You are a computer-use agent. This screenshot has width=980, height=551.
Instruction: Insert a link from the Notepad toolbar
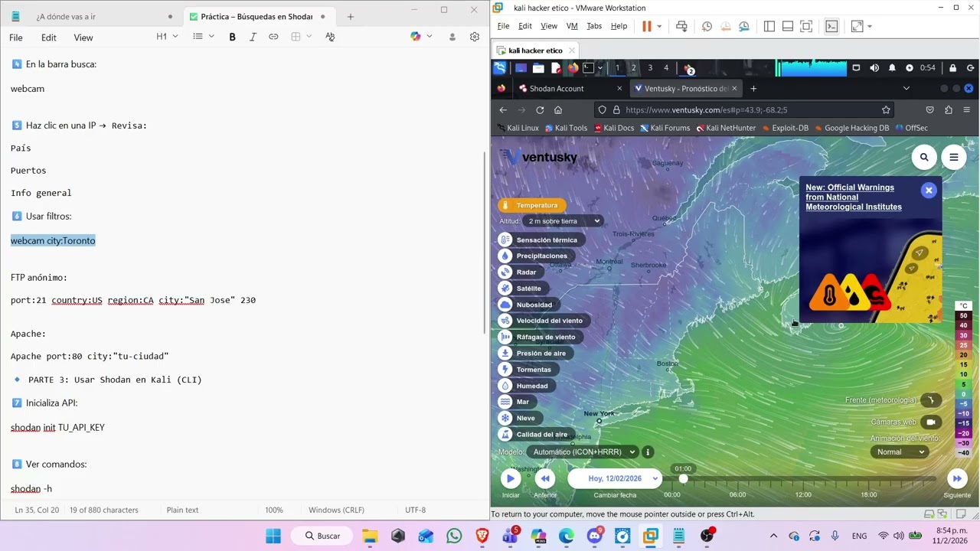(273, 37)
